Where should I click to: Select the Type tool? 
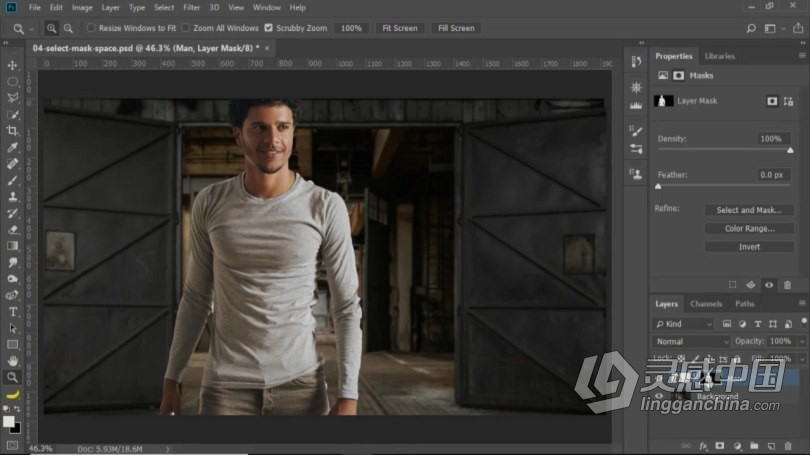(12, 311)
